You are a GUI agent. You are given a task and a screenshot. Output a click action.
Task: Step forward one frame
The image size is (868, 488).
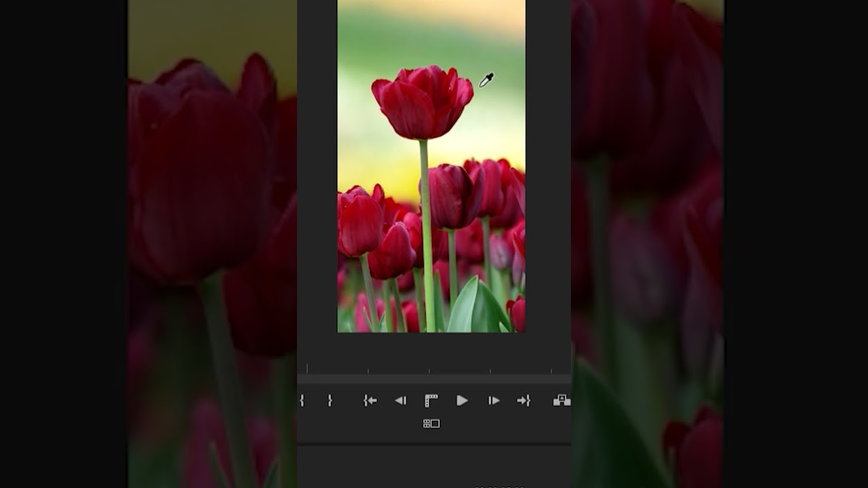(x=494, y=401)
